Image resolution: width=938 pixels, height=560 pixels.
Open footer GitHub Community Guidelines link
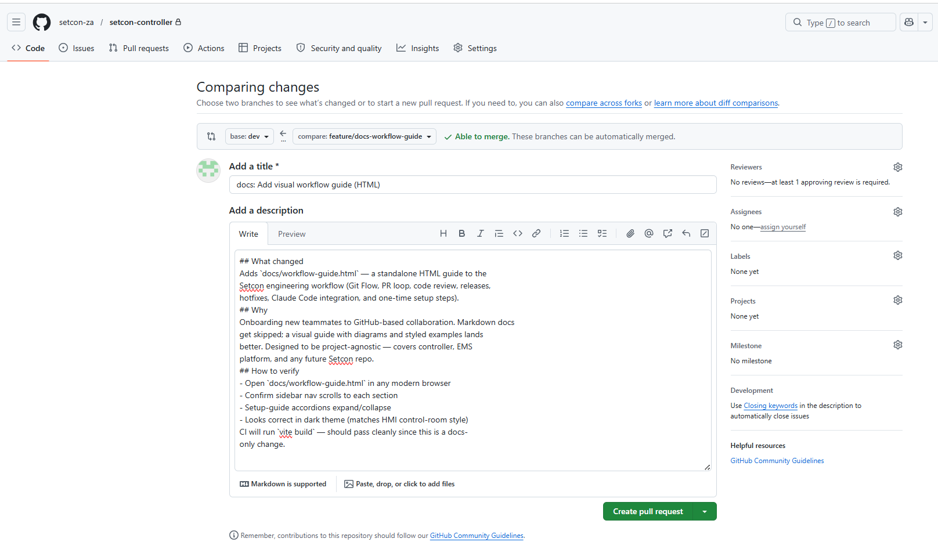click(x=477, y=536)
